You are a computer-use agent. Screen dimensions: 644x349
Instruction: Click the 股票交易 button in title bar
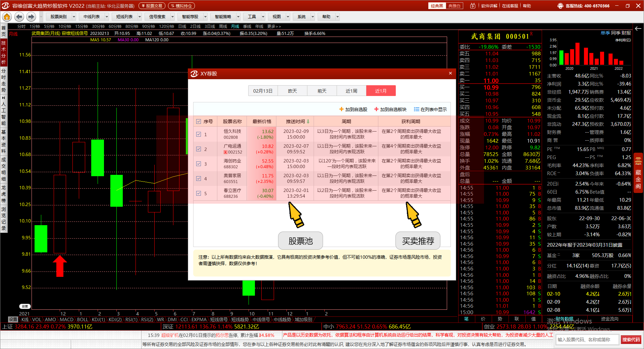click(152, 6)
